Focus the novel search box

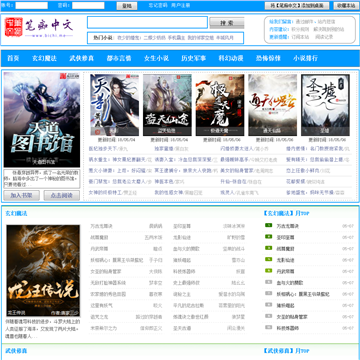tap(147, 22)
